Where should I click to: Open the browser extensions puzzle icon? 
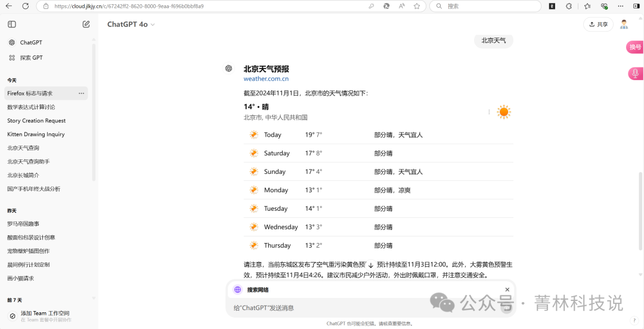click(x=568, y=6)
